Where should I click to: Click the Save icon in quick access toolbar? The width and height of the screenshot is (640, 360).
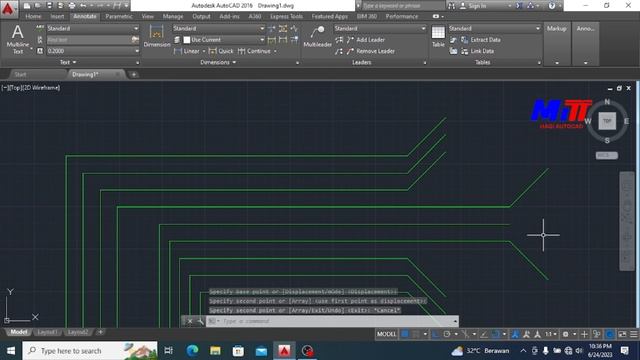coord(49,6)
